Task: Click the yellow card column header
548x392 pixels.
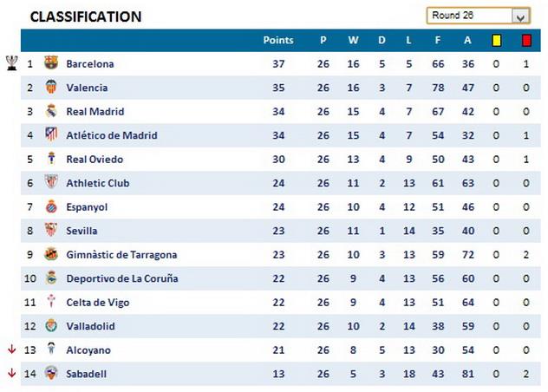Action: pos(497,40)
